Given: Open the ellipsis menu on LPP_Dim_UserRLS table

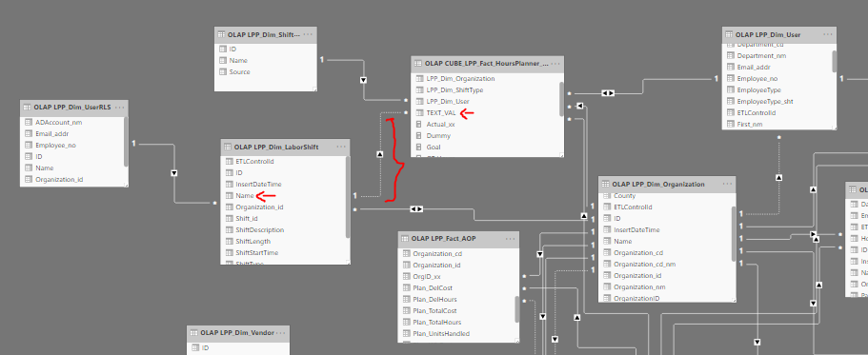Looking at the screenshot, I should [119, 108].
